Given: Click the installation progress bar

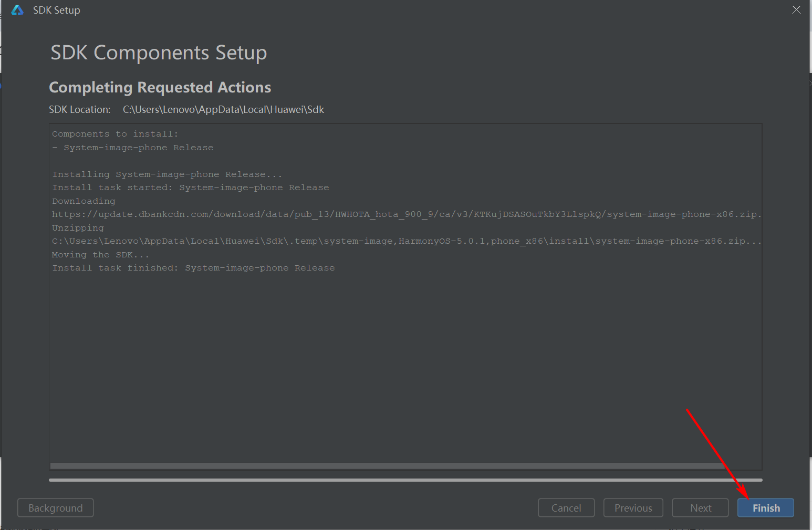Looking at the screenshot, I should point(405,480).
